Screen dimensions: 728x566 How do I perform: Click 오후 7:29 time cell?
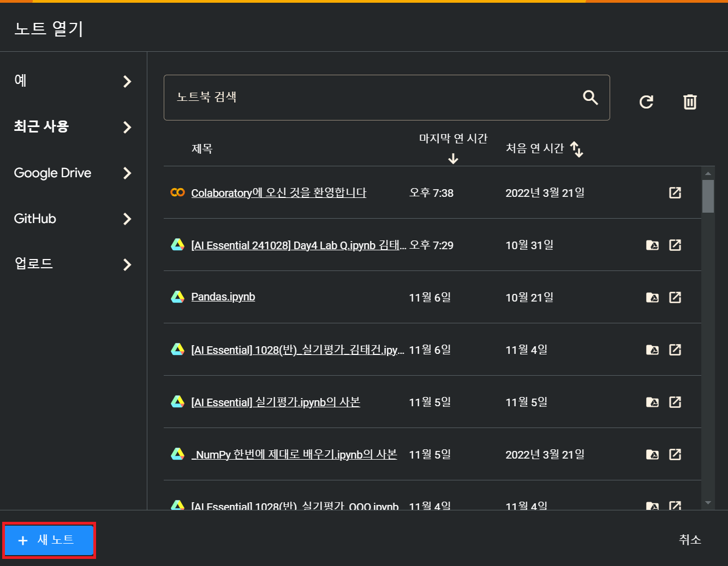click(431, 245)
